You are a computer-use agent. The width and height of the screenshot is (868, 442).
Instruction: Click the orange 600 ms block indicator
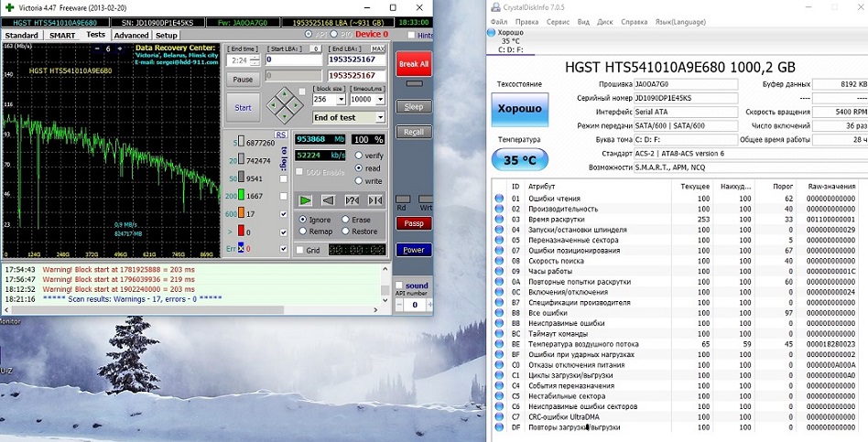pos(242,213)
